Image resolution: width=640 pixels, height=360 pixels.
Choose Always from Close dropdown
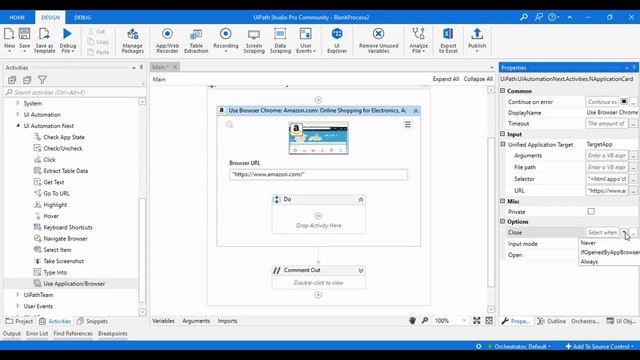click(589, 262)
